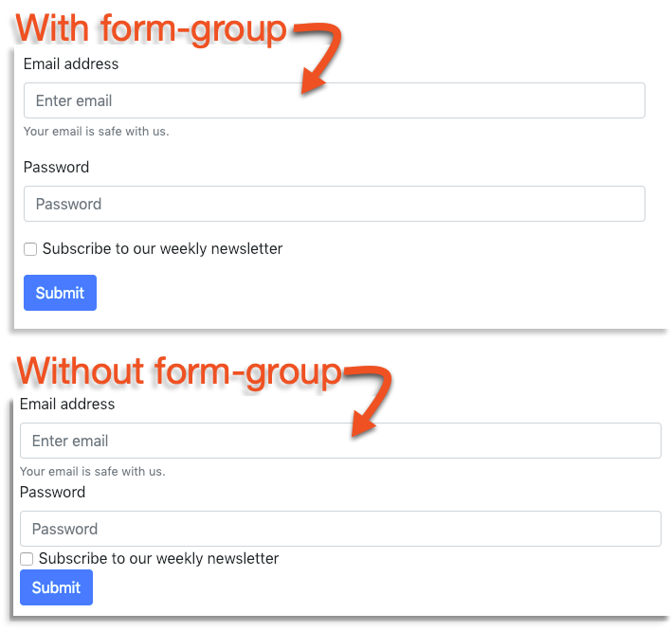Tick the newsletter checkbox in the upper form
The width and height of the screenshot is (672, 631).
30,249
